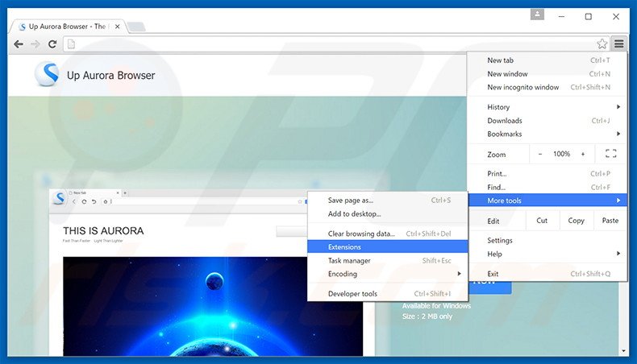
Task: Click the page scrollbar down arrow
Action: click(x=623, y=351)
